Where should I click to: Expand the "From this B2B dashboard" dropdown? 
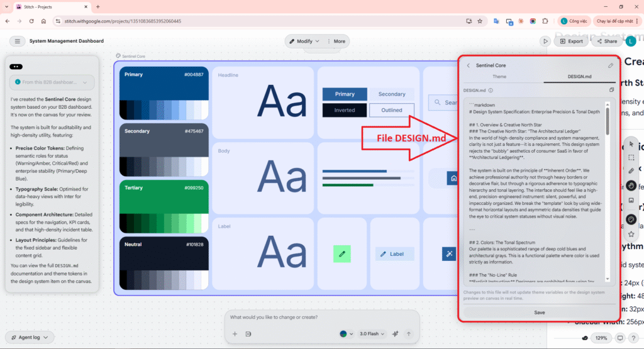point(52,82)
